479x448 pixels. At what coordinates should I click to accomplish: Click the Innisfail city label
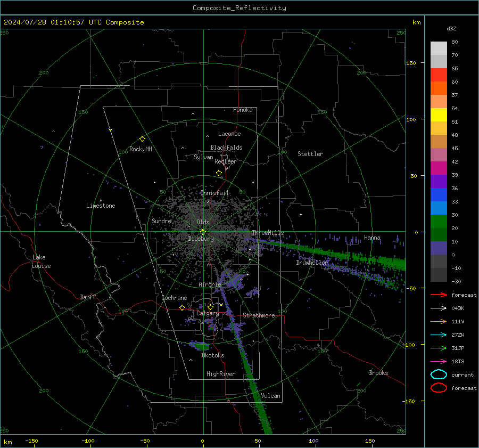(x=214, y=193)
